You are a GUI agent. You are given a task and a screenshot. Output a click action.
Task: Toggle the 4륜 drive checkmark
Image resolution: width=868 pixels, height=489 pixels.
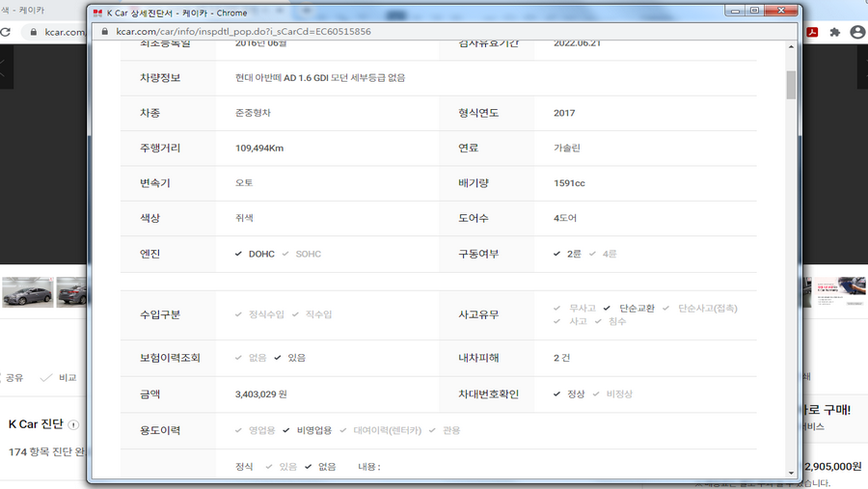(592, 254)
